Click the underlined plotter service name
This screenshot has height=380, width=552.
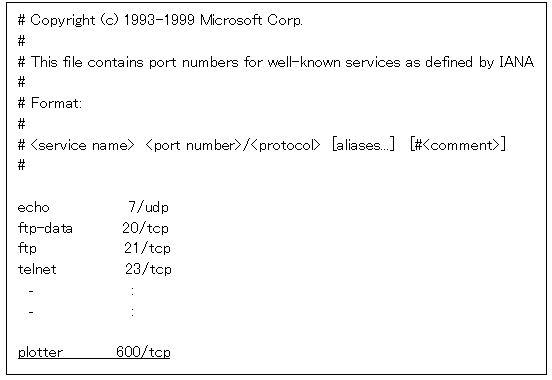[40, 352]
